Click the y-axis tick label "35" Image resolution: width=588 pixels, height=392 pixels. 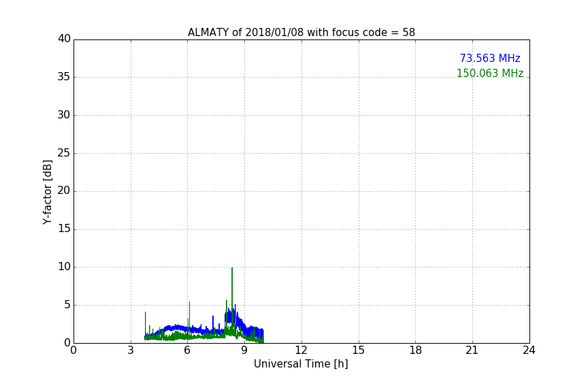64,77
